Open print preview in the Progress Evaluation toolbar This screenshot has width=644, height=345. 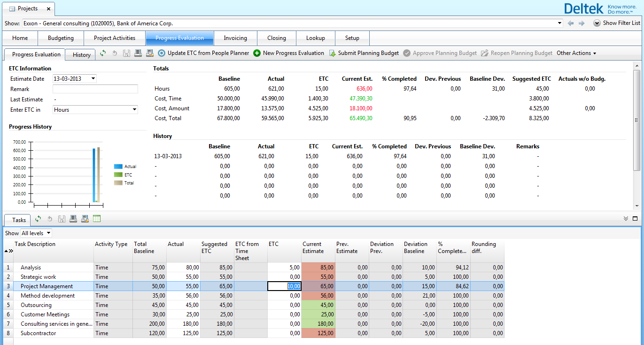150,54
